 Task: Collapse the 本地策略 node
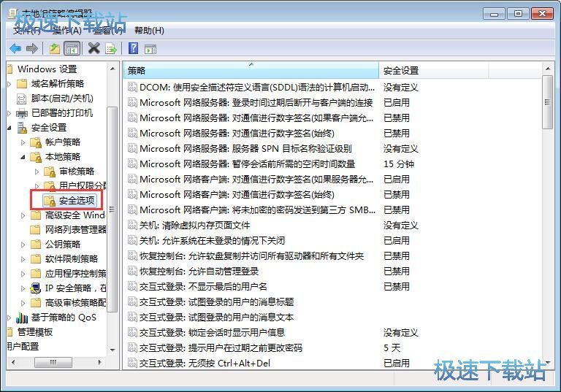tap(23, 157)
